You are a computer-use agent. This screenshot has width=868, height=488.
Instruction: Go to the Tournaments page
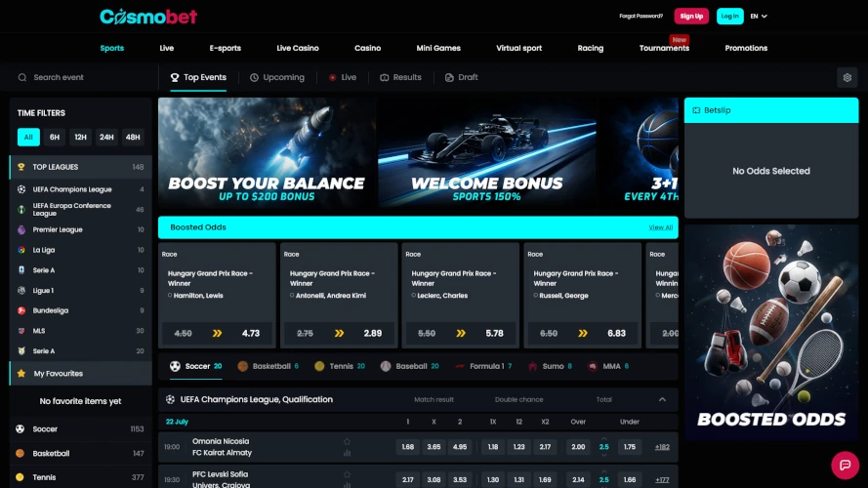pos(664,48)
